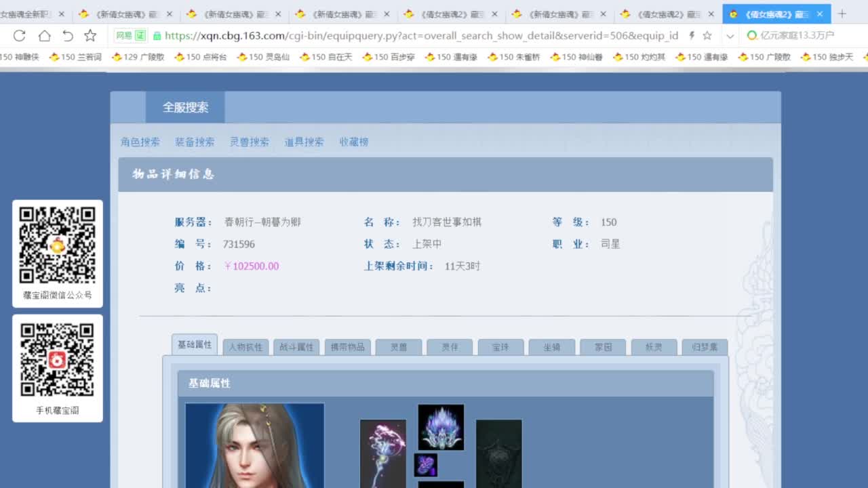Switch to the 携带物品 tab
Screen dimensions: 868x488
[x=348, y=347]
